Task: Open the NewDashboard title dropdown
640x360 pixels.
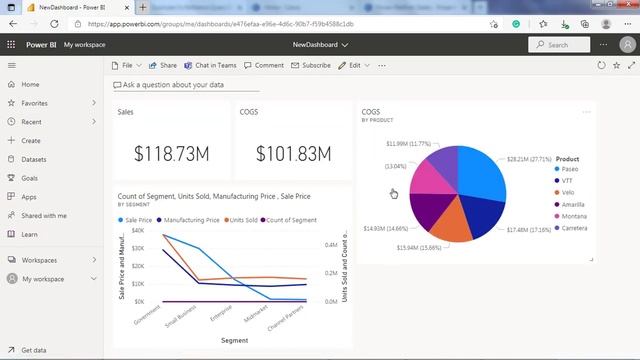Action: click(320, 44)
